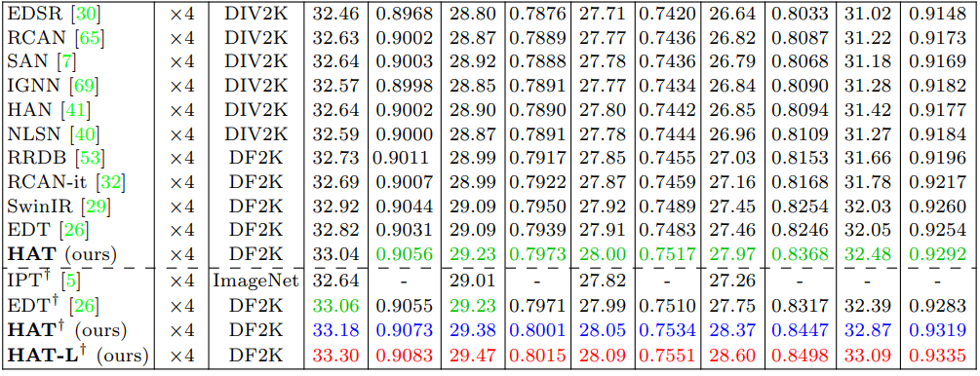Click the value 0.8254

tap(800, 207)
